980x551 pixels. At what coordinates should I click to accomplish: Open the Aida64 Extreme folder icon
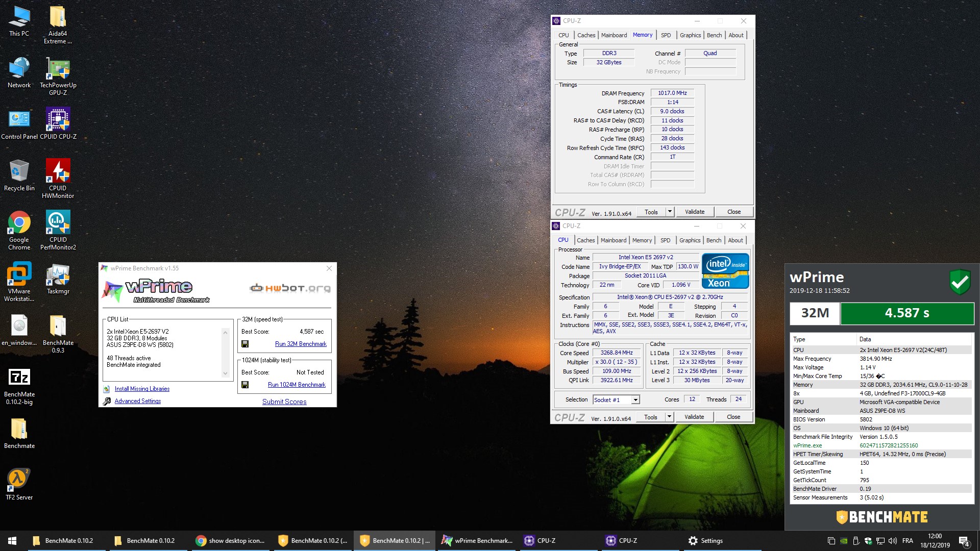(58, 24)
